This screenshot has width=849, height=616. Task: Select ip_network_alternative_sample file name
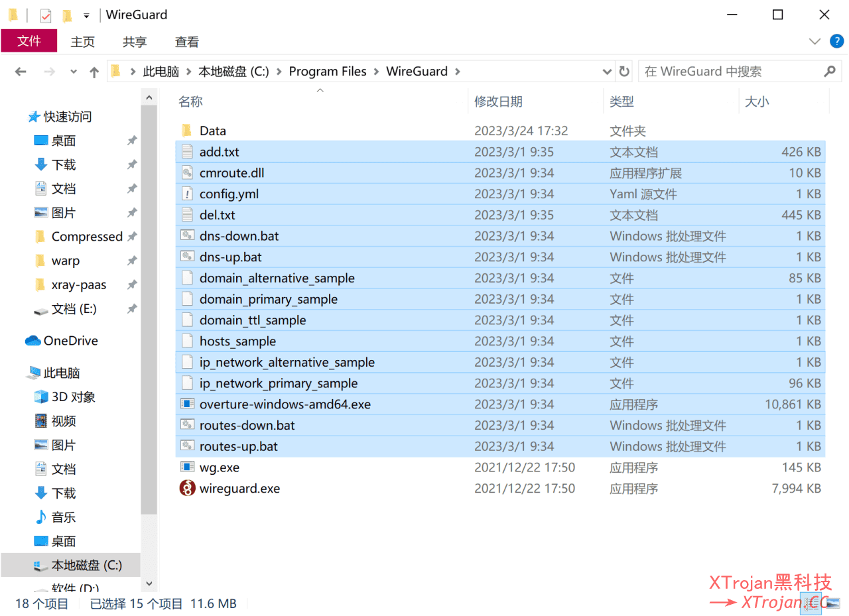point(287,363)
